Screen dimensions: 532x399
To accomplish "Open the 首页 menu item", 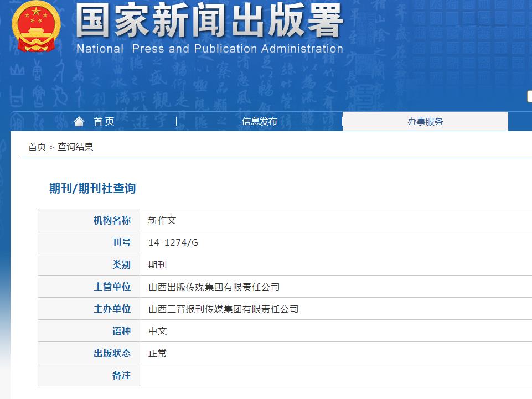I will click(103, 121).
